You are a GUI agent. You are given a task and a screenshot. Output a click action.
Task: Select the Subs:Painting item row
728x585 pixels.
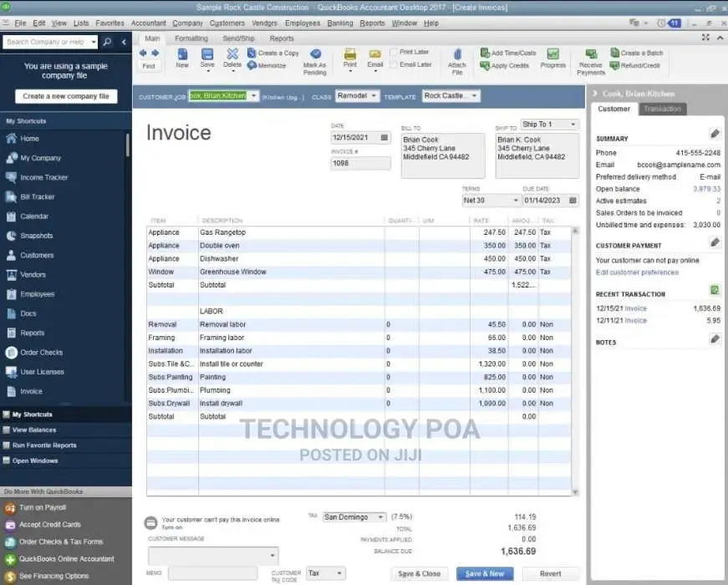359,378
